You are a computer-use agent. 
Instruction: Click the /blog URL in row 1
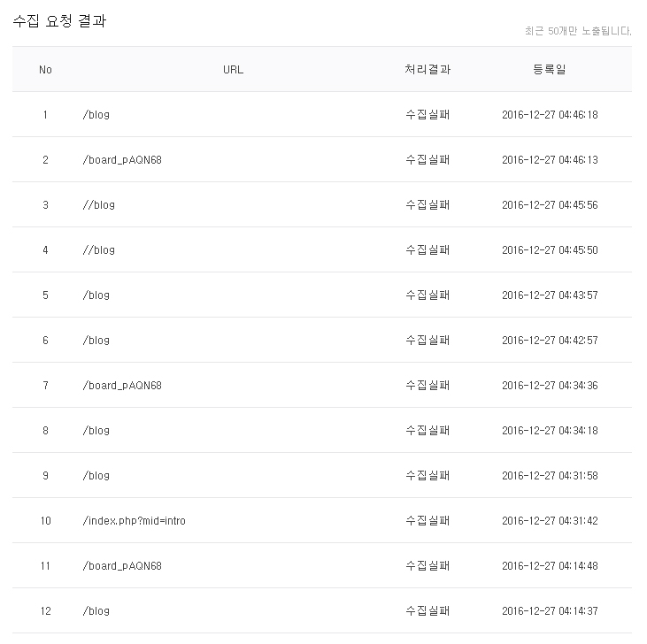point(96,115)
